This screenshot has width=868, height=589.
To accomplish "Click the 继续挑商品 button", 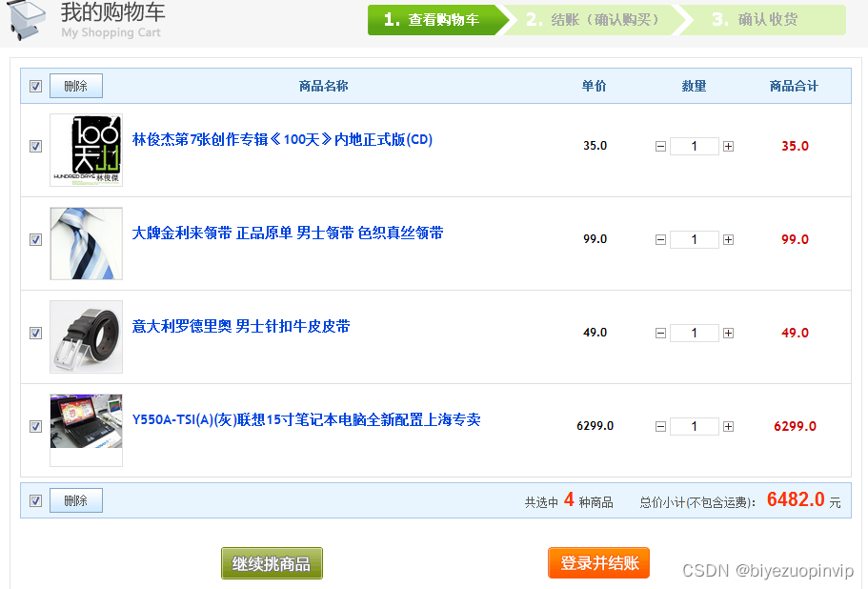I will coord(272,563).
